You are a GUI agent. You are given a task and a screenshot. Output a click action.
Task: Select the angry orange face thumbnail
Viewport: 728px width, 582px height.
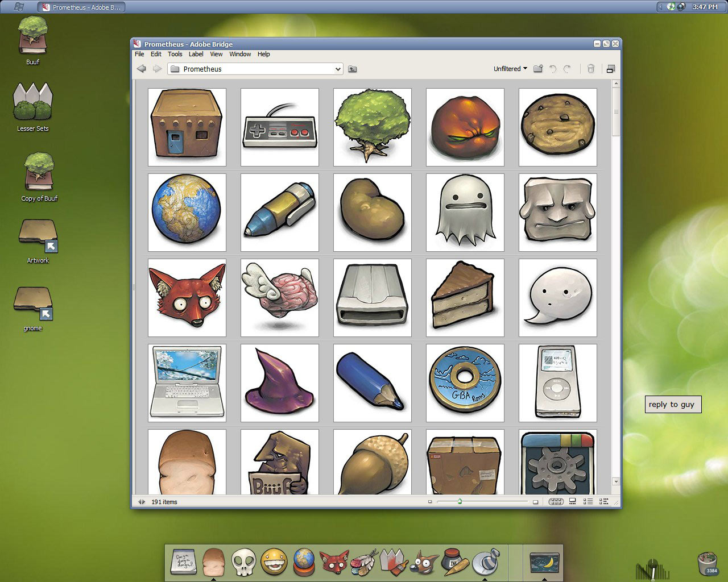click(465, 127)
